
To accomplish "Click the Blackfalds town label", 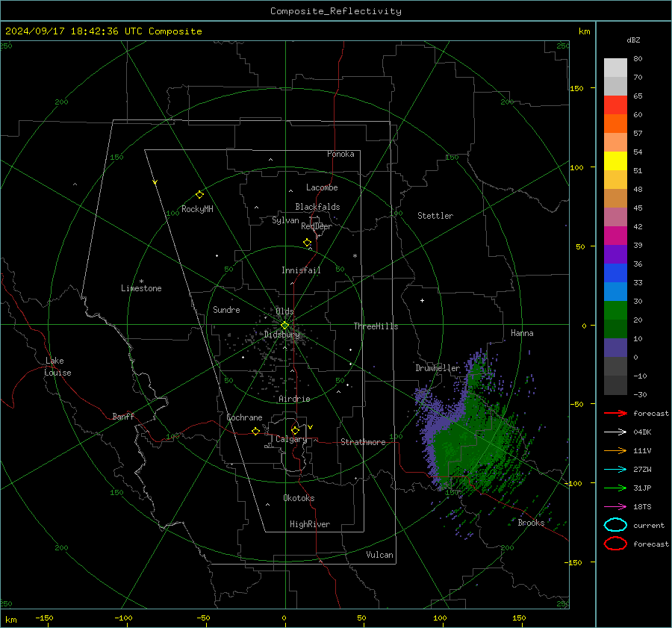I will (x=317, y=207).
